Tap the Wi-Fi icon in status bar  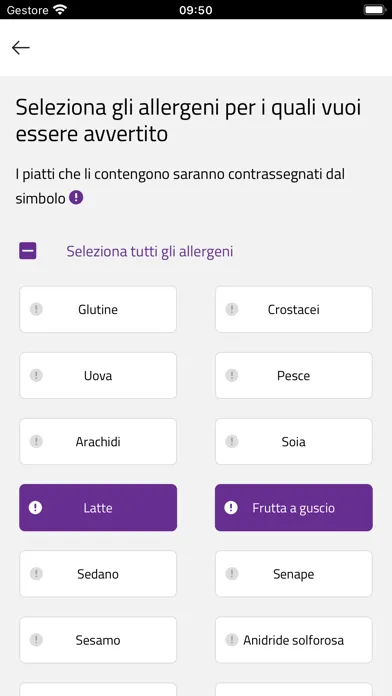pos(59,10)
